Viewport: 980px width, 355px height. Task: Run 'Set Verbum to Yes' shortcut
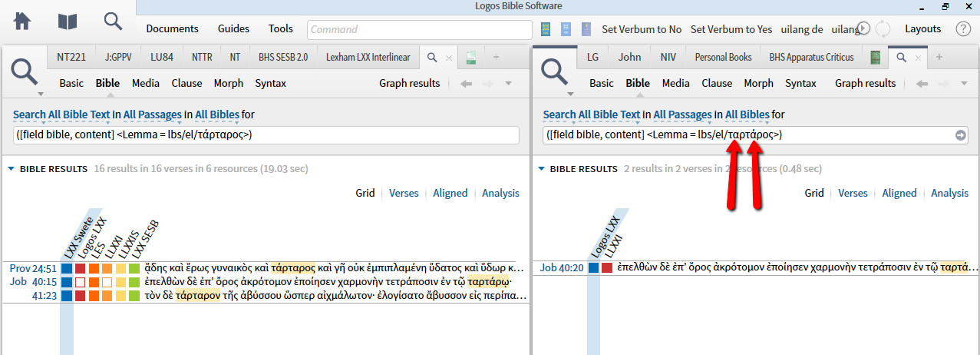click(x=731, y=29)
